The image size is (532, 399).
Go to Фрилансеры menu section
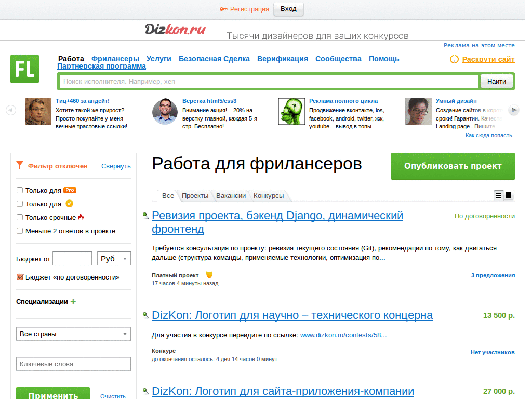pos(115,59)
